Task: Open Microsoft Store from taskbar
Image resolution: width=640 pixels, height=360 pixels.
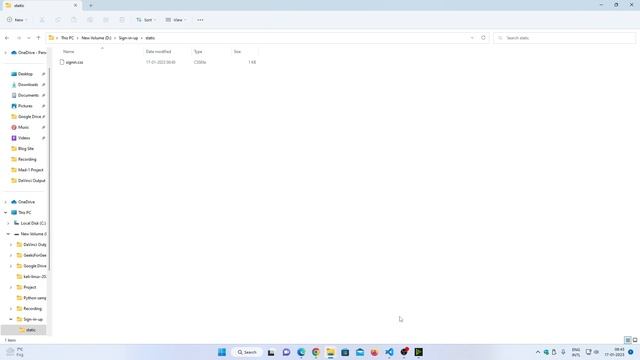Action: tap(345, 352)
